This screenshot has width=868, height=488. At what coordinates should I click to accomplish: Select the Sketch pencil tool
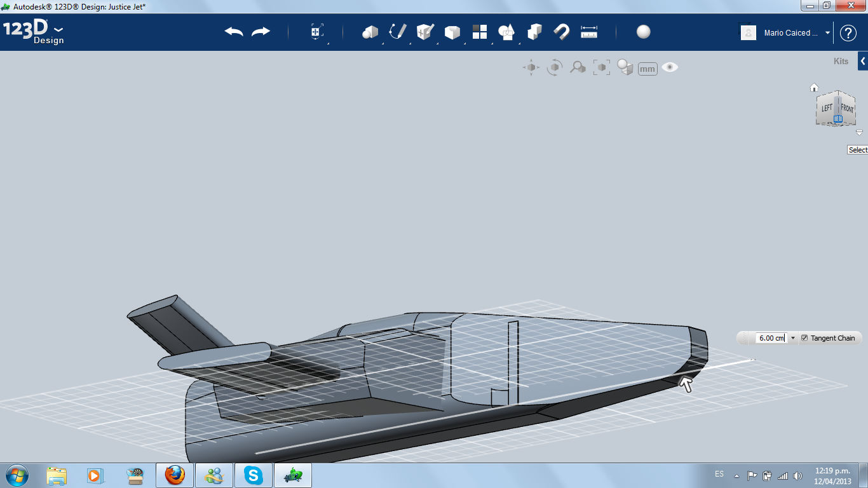click(x=397, y=32)
